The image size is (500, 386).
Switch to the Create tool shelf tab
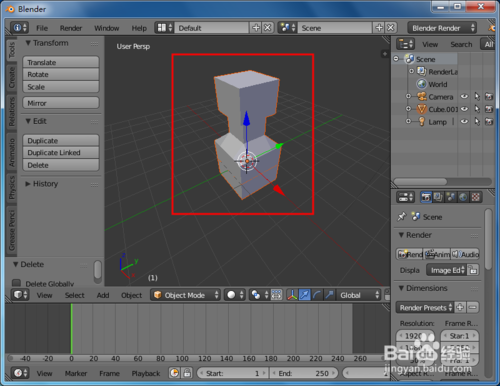coord(12,77)
